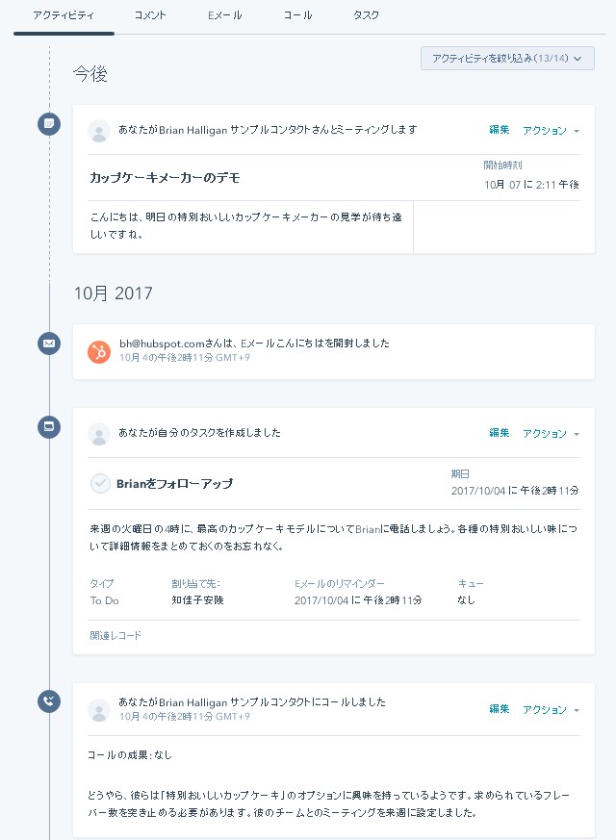Click user avatar in the call card

(x=99, y=710)
